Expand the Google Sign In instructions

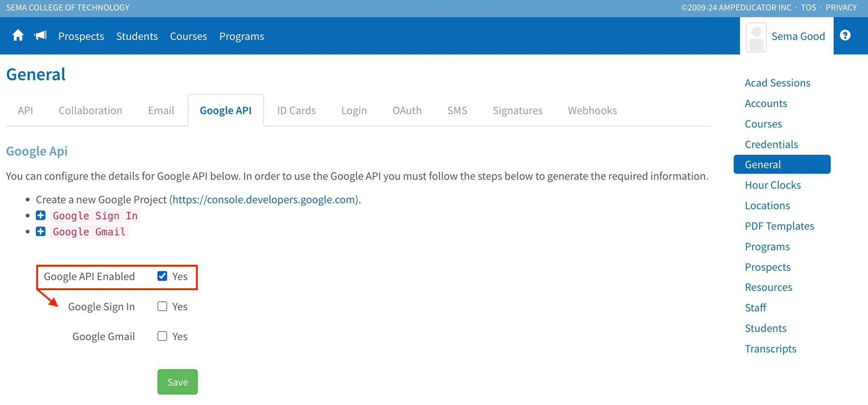[41, 216]
